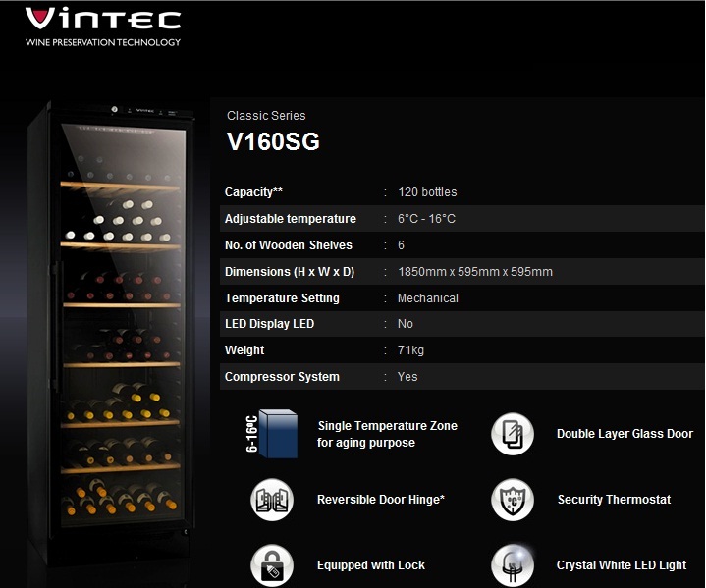Click the '1850mm x 595mm x 595mm' value

[475, 272]
